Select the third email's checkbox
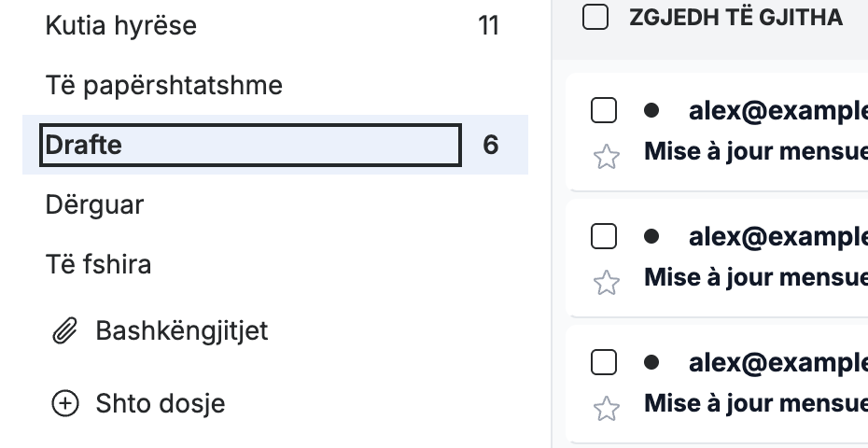The height and width of the screenshot is (448, 868). (x=603, y=363)
